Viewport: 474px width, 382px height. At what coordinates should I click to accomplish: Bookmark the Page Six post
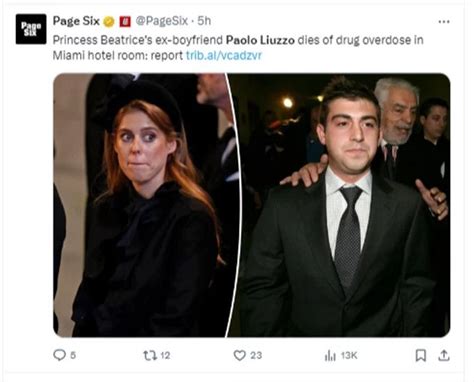(421, 355)
